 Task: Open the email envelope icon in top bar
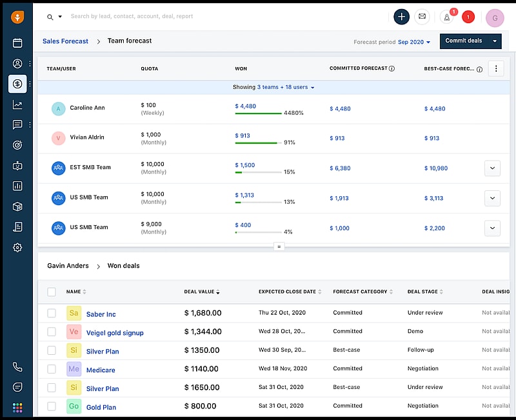click(x=422, y=17)
